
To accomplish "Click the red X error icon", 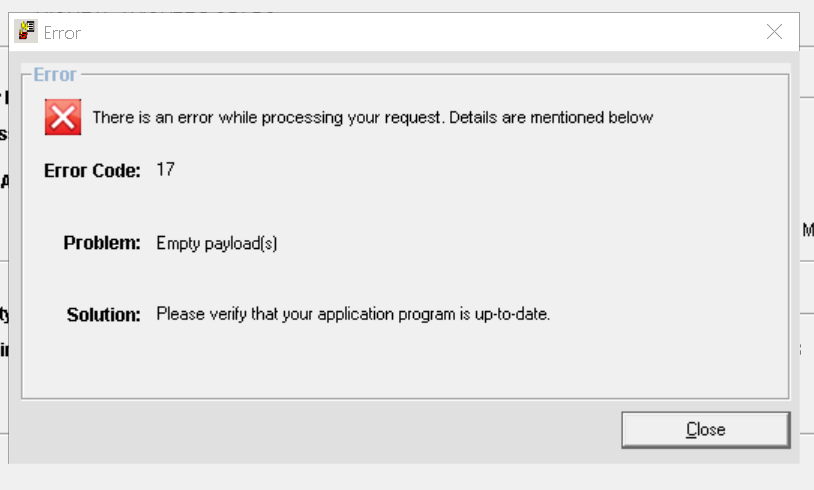I will tap(63, 117).
